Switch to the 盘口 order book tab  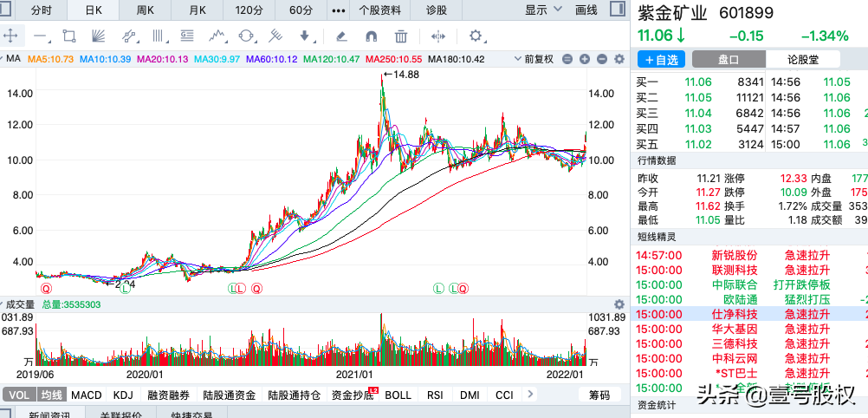pyautogui.click(x=729, y=60)
